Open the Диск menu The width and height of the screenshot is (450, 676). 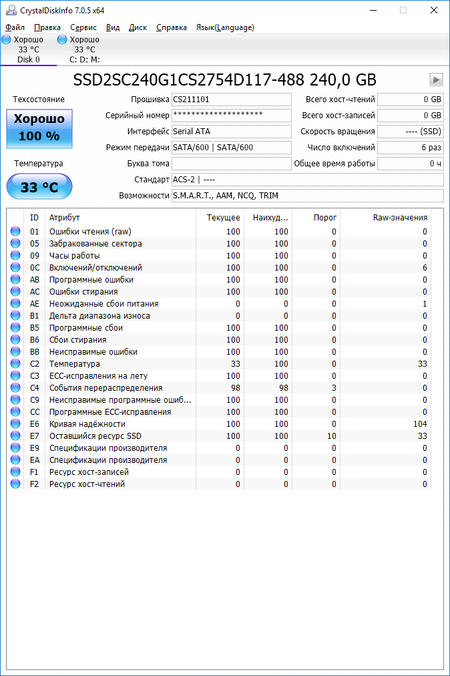[x=138, y=28]
